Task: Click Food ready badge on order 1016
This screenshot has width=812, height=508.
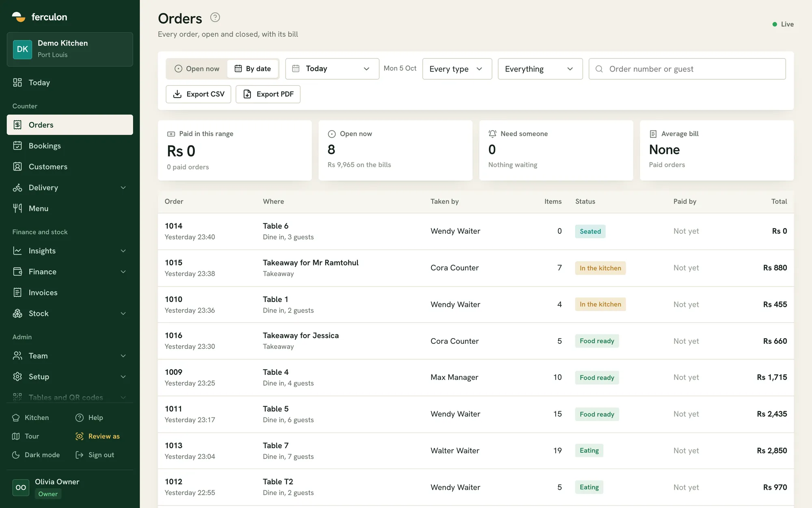Action: (x=597, y=341)
